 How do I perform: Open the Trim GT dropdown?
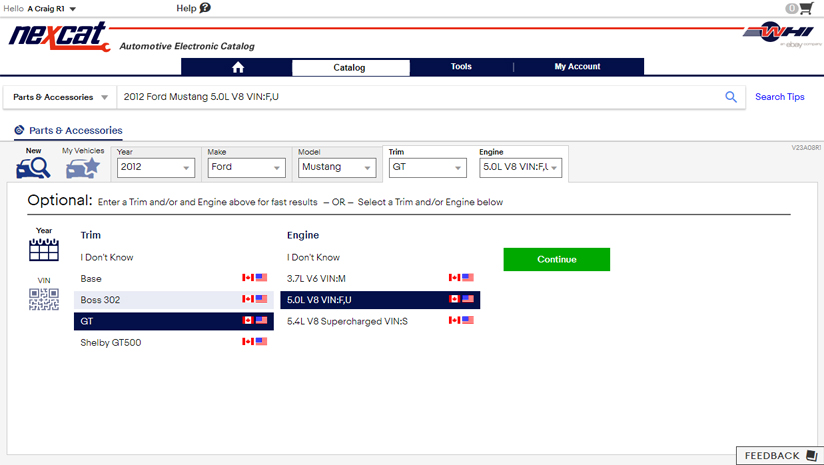[427, 168]
